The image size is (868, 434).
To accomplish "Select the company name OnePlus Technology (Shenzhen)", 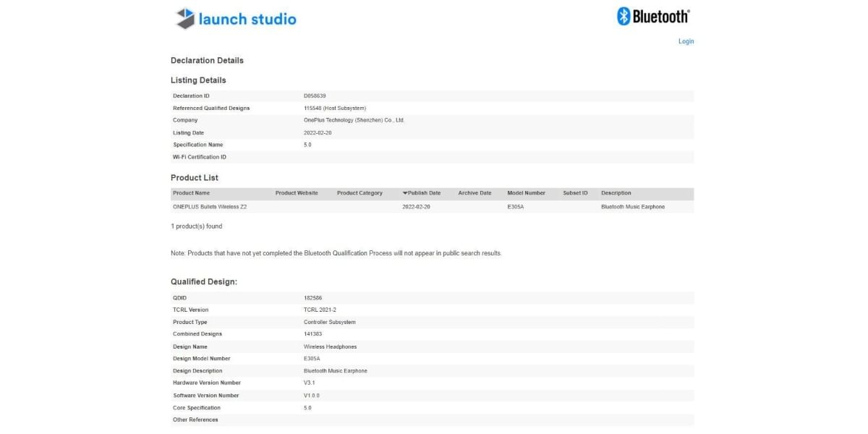I will click(x=354, y=120).
